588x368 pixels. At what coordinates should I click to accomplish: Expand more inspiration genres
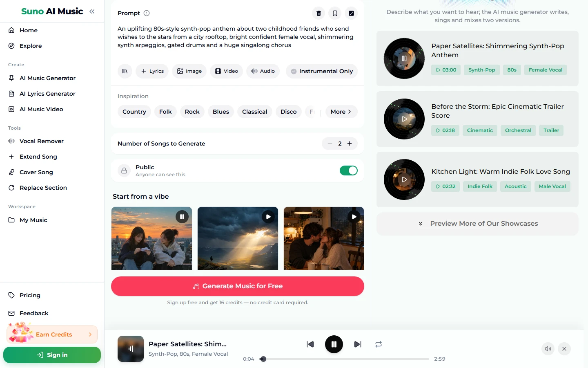click(x=341, y=112)
